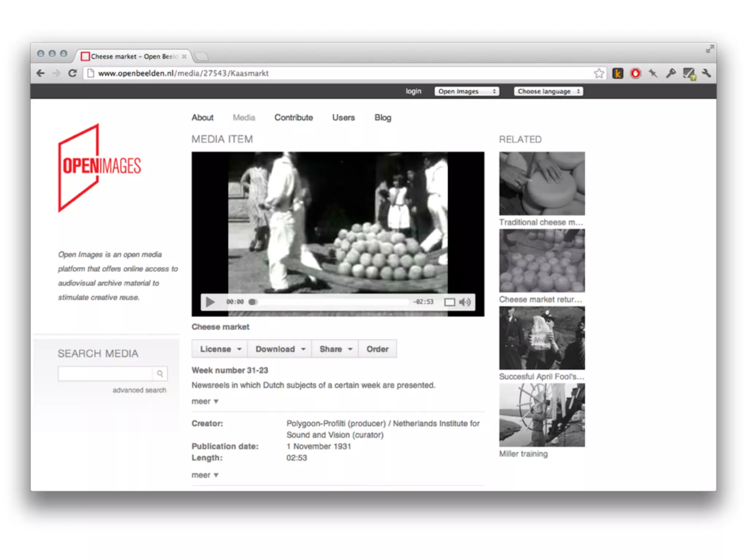Image resolution: width=747 pixels, height=560 pixels.
Task: Bookmark page with star icon
Action: click(x=599, y=73)
